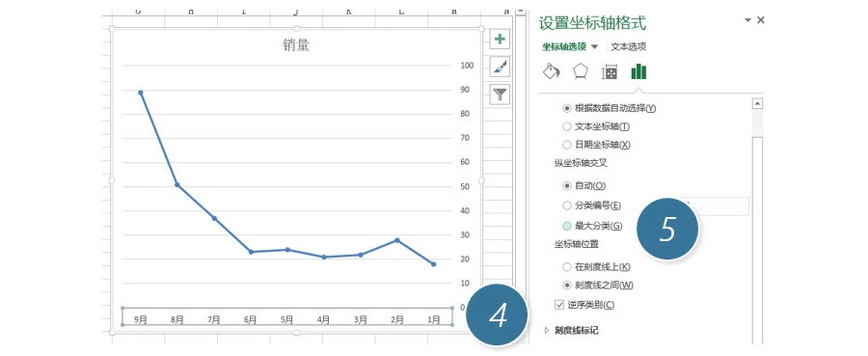Select Axis Options bar chart icon
868x356 pixels.
638,71
